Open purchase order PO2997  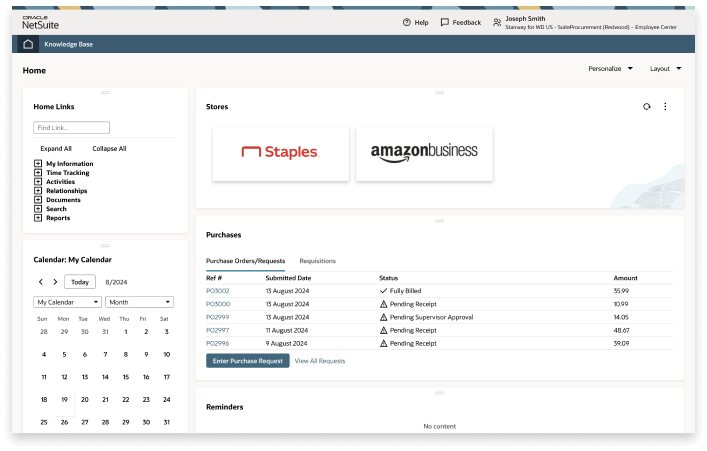217,330
